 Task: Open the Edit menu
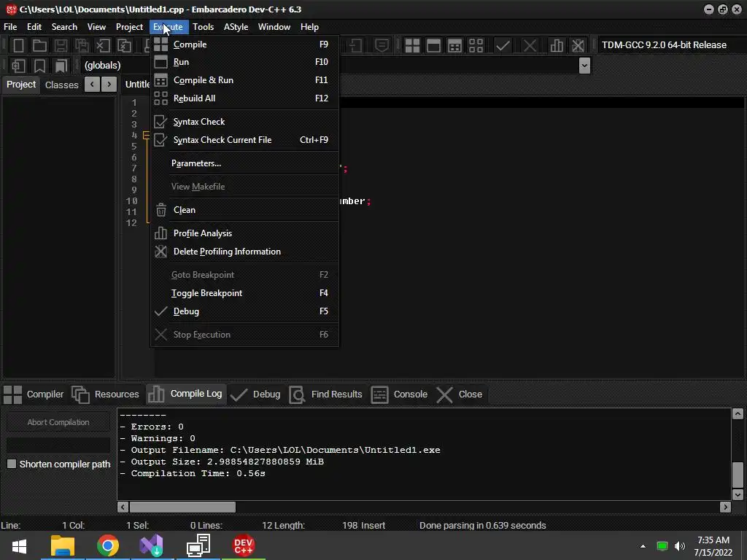click(34, 27)
